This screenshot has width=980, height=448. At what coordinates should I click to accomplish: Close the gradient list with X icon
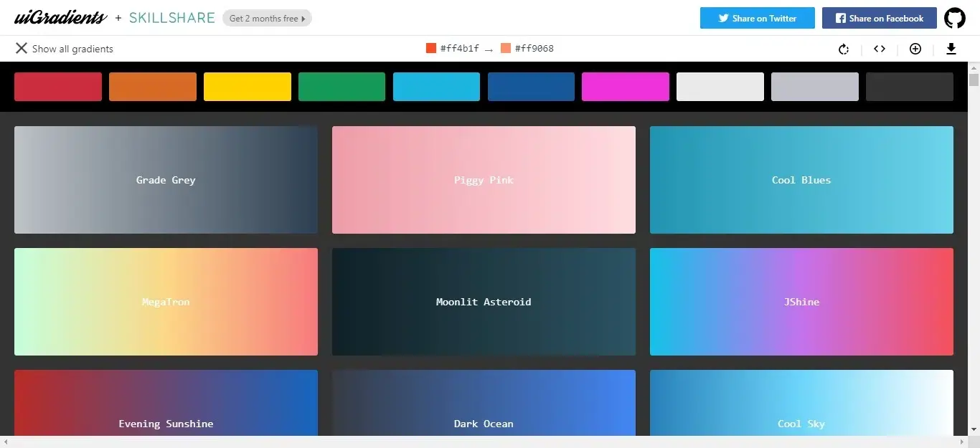coord(22,49)
